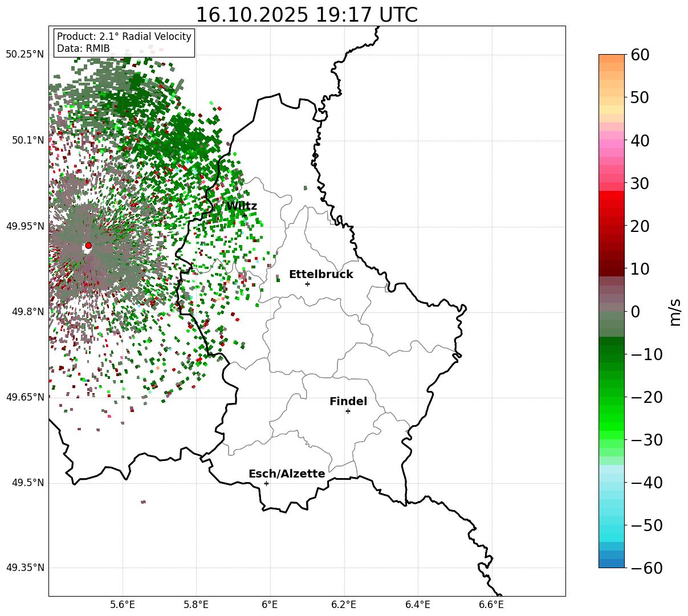Image resolution: width=688 pixels, height=616 pixels.
Task: Click the 10 colorbar tick label
Action: 641,268
